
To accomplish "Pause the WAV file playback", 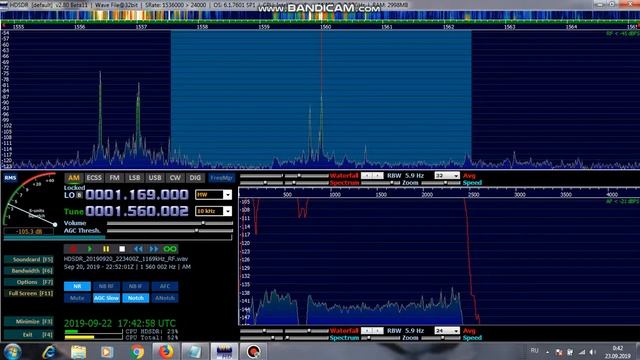I will 106,249.
